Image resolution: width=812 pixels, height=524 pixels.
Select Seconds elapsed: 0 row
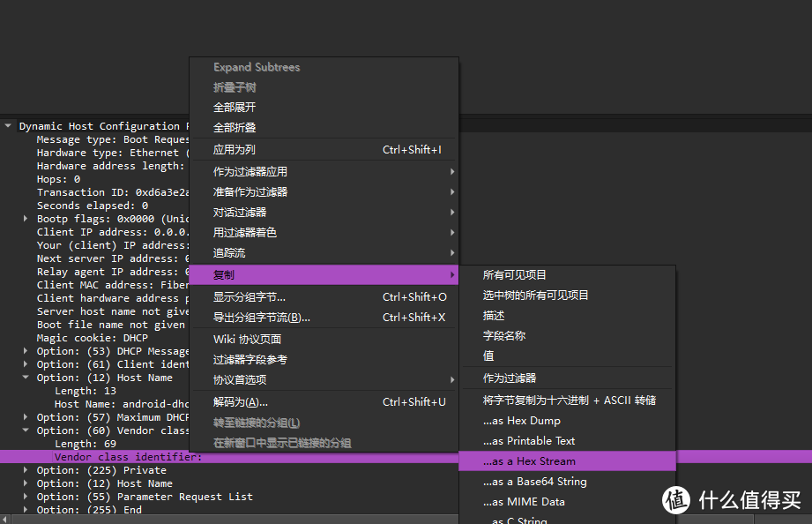tap(93, 206)
